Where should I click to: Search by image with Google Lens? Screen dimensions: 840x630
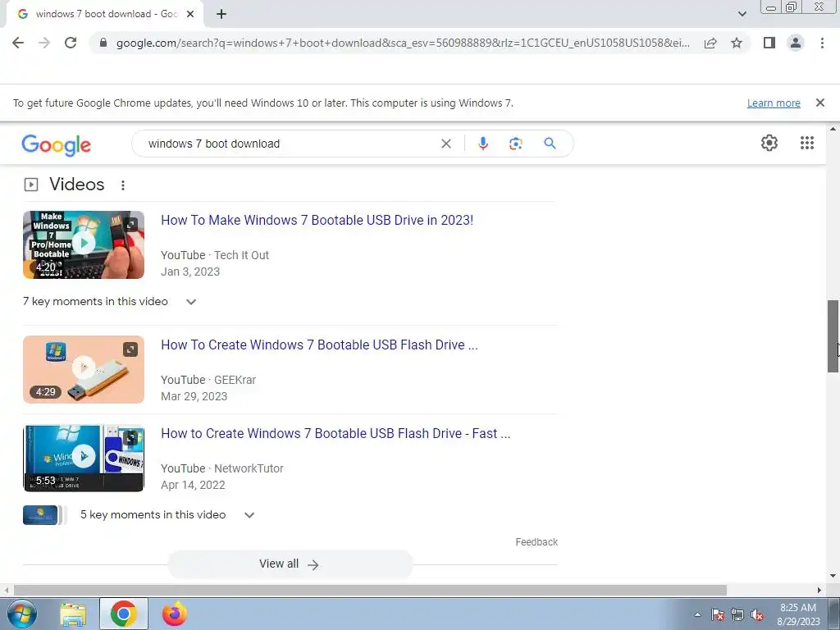[x=515, y=144]
